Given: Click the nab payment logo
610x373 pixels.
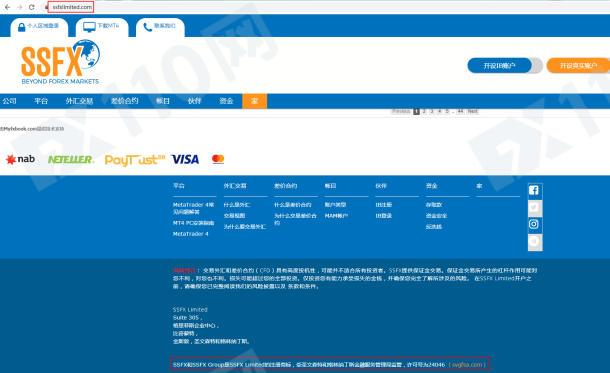Looking at the screenshot, I should pyautogui.click(x=20, y=159).
